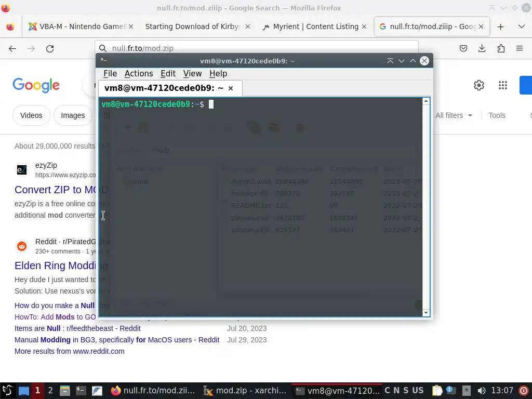Click the terminal window menu icon in titlebar
532x399 pixels.
click(x=103, y=60)
